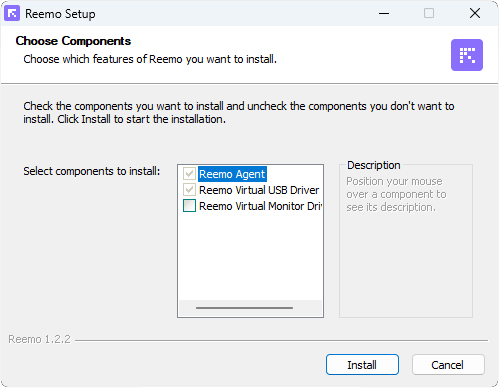Click the Cancel button
The height and width of the screenshot is (388, 499).
click(x=448, y=365)
